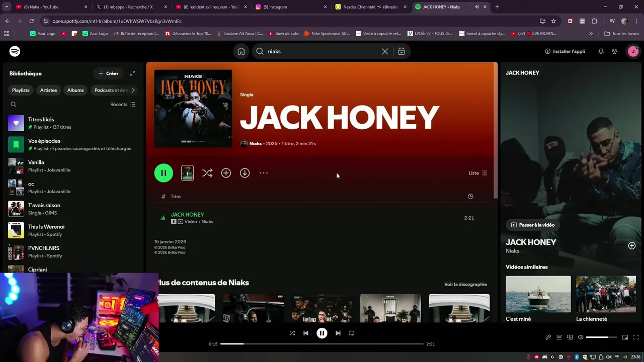644x362 pixels.
Task: Filter library by Artistes
Action: point(48,90)
